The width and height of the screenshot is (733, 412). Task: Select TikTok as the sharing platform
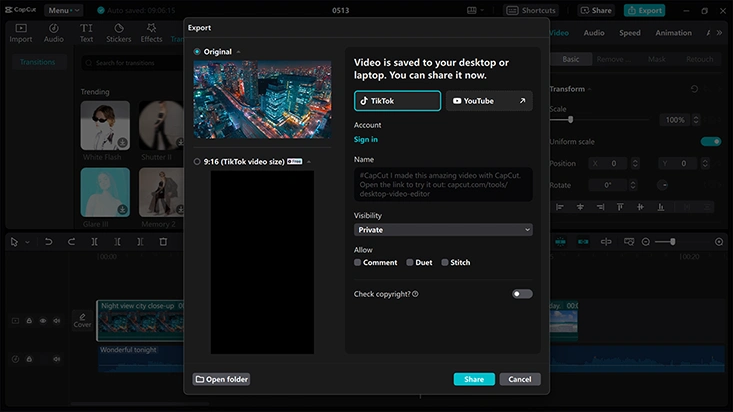(397, 101)
